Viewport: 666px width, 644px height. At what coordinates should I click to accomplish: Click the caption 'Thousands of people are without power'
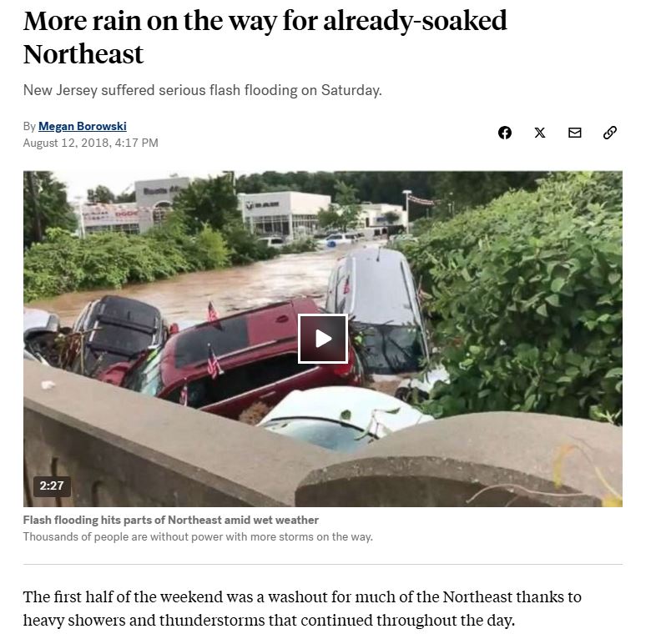tap(198, 536)
